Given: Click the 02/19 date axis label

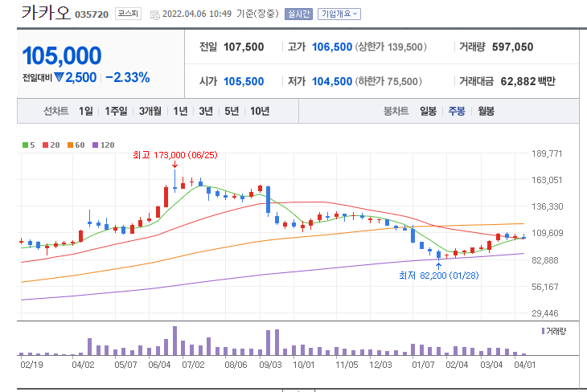Looking at the screenshot, I should click(x=31, y=365).
